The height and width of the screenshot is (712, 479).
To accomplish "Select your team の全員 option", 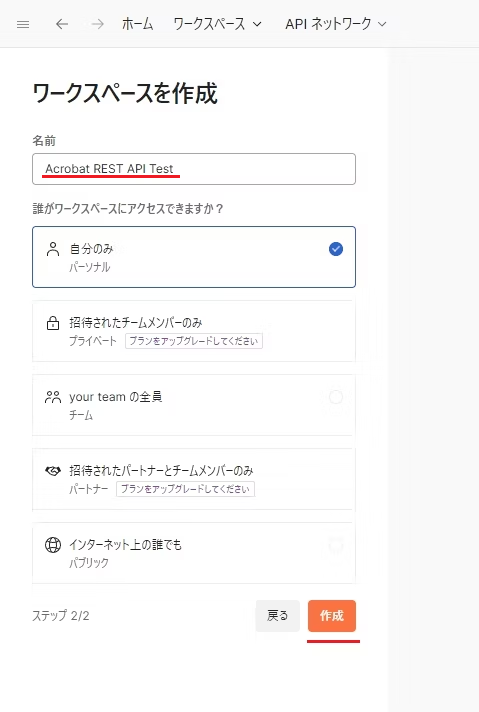I will point(194,405).
